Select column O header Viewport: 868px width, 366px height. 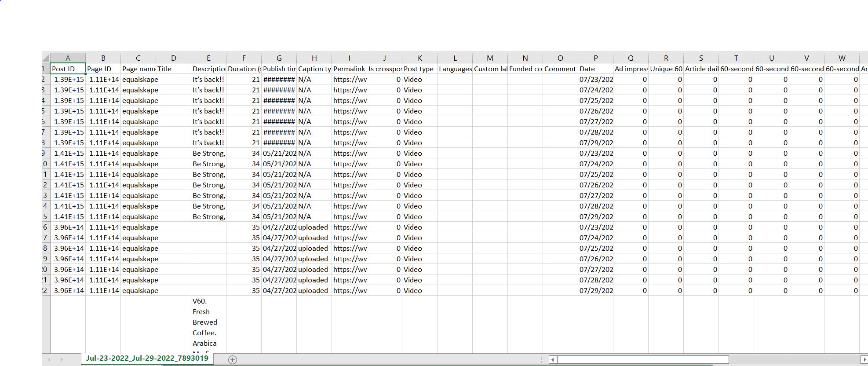click(x=560, y=58)
